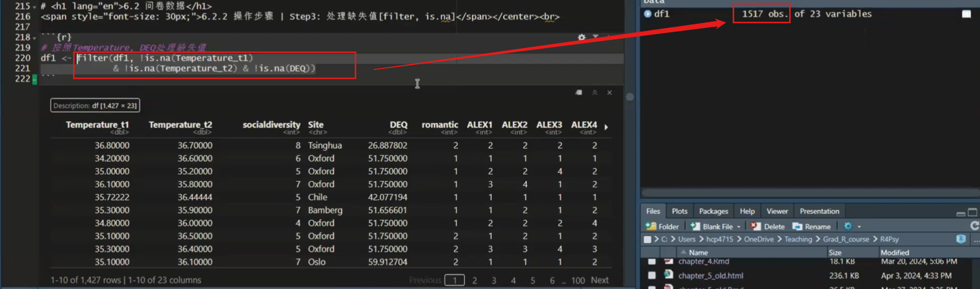Switch to the Plots tab
980x289 pixels.
tap(679, 211)
